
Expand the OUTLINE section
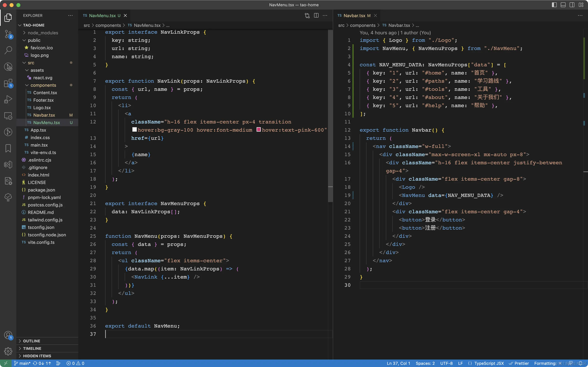tap(31, 341)
